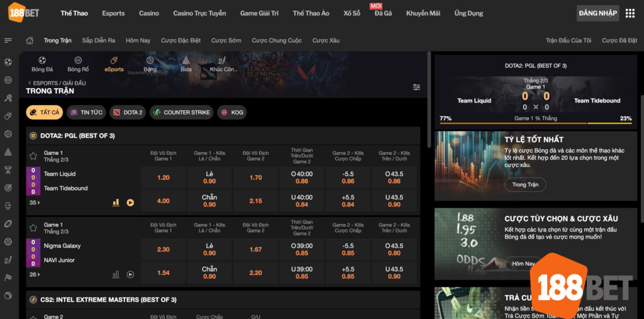
Task: Open Thể Thao main menu
Action: tap(74, 13)
